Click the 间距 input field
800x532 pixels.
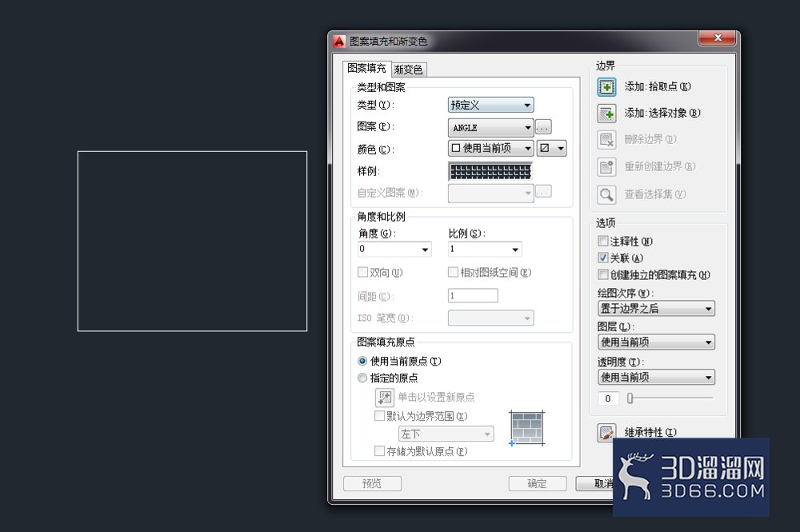[x=473, y=296]
